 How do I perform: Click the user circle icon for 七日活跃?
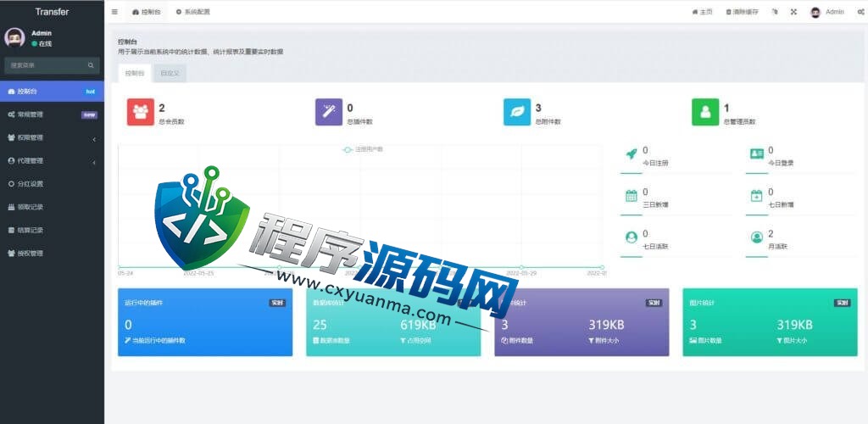tap(631, 237)
